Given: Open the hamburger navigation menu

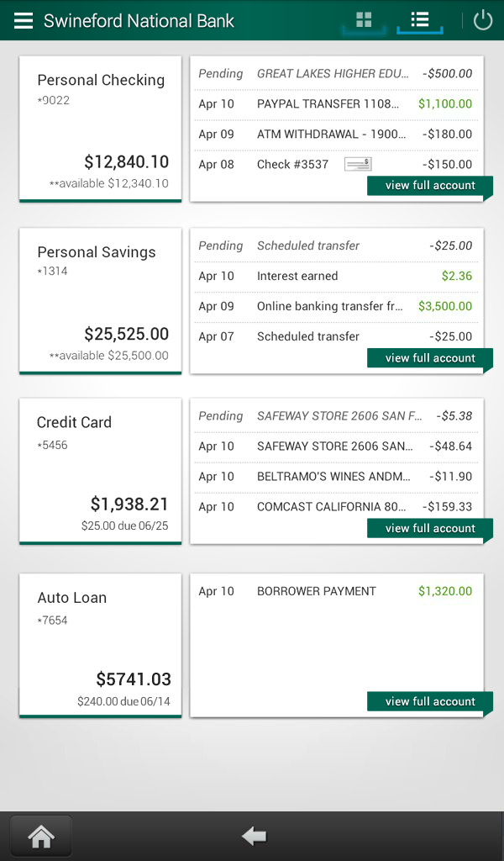Looking at the screenshot, I should point(23,20).
